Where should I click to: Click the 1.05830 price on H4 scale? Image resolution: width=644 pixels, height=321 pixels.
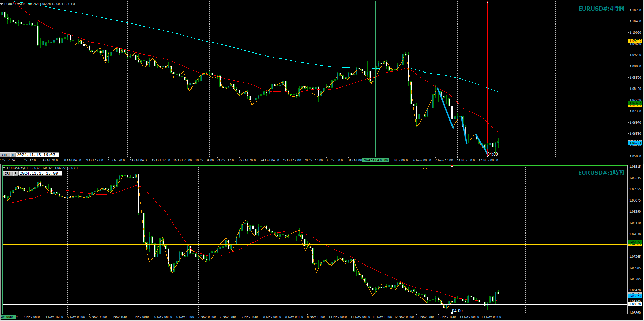click(635, 156)
